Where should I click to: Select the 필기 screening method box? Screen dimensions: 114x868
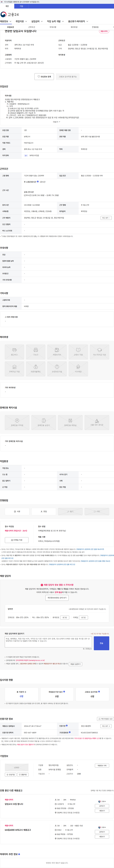[x=70, y=511]
